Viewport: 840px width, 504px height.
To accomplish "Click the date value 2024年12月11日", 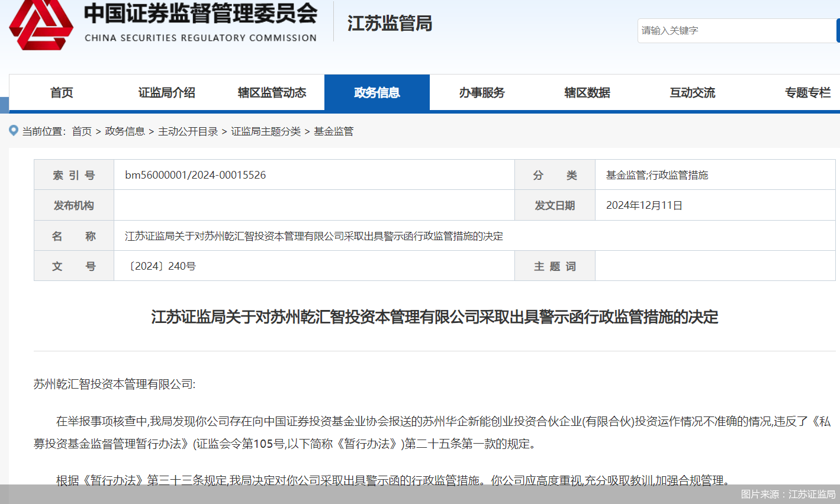I will click(x=644, y=205).
